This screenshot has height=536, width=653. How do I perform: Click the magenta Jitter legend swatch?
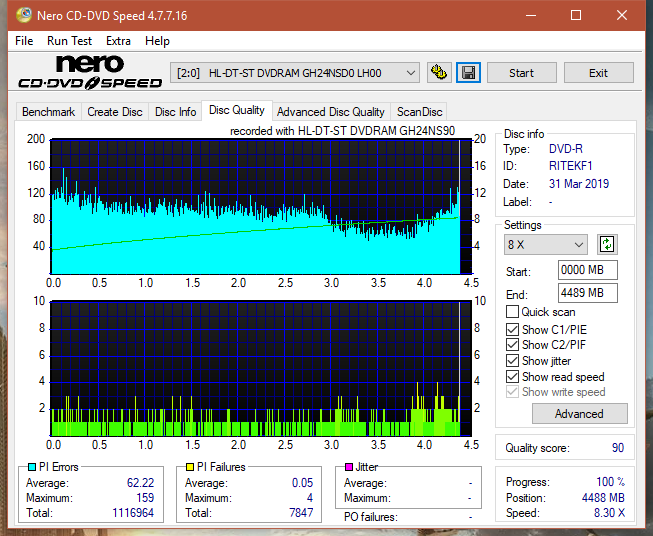pos(349,467)
